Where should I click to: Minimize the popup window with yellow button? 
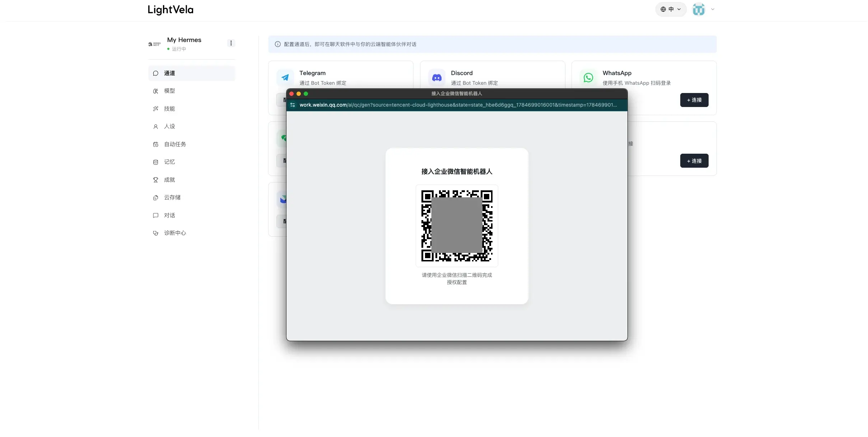pyautogui.click(x=299, y=94)
